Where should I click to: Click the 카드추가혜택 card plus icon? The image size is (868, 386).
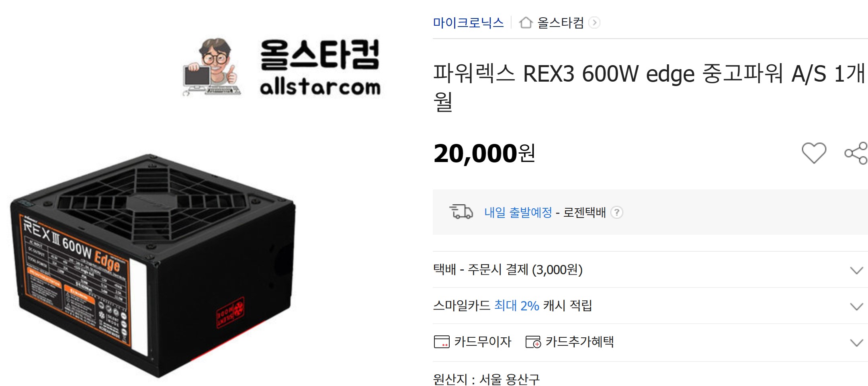tap(533, 342)
